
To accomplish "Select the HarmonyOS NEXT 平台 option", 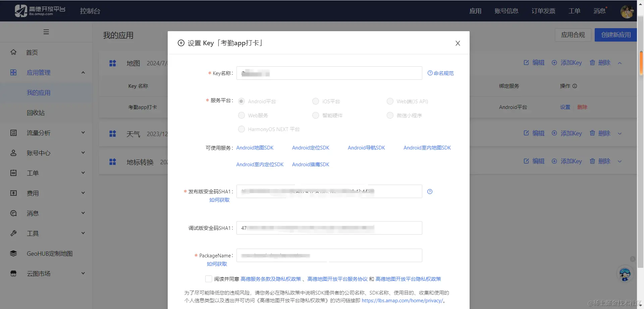I will (x=241, y=129).
